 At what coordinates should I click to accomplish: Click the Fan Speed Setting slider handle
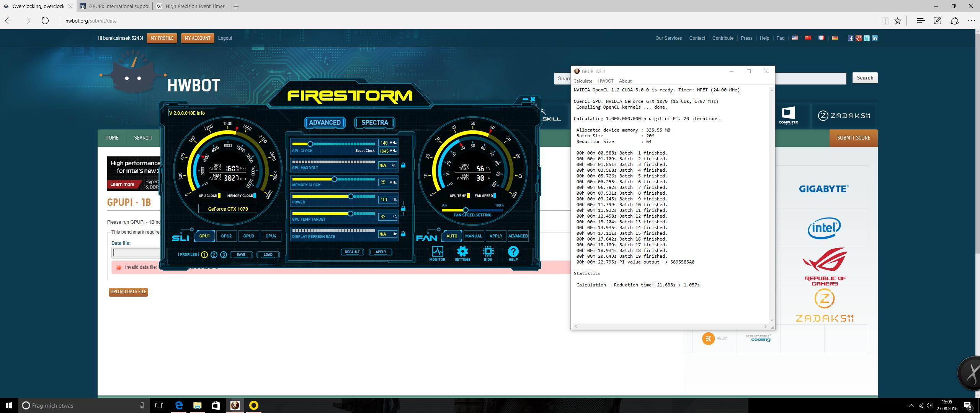(x=465, y=210)
